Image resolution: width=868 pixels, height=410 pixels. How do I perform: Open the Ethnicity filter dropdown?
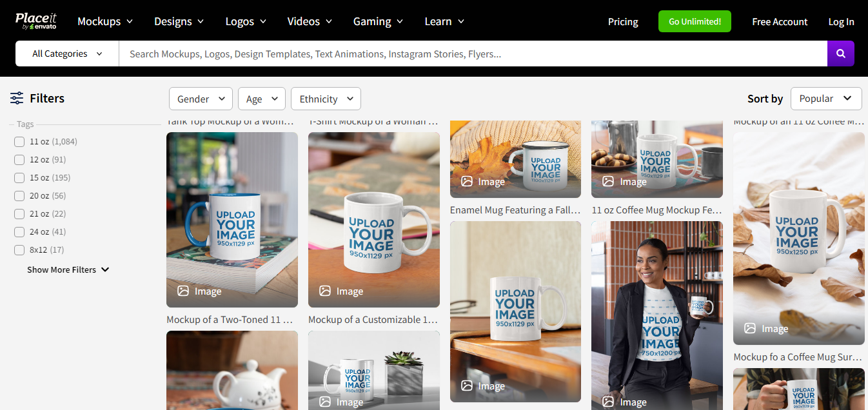[326, 99]
